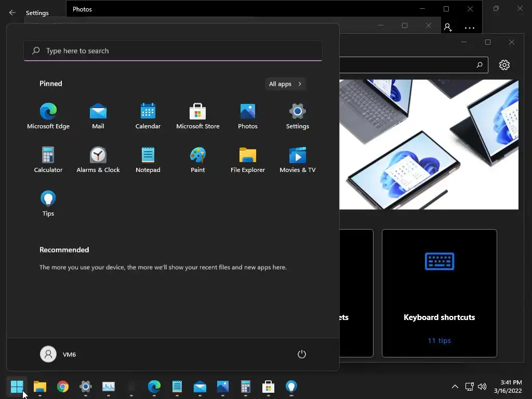Click the Start button on the taskbar
Viewport: 532px width, 399px height.
tap(17, 386)
